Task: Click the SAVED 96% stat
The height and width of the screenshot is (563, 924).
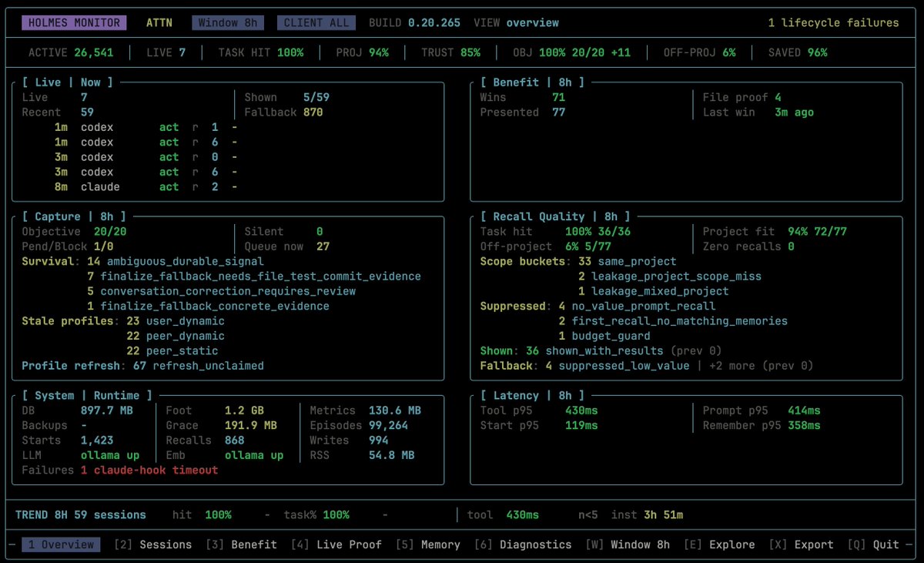Action: pos(798,53)
